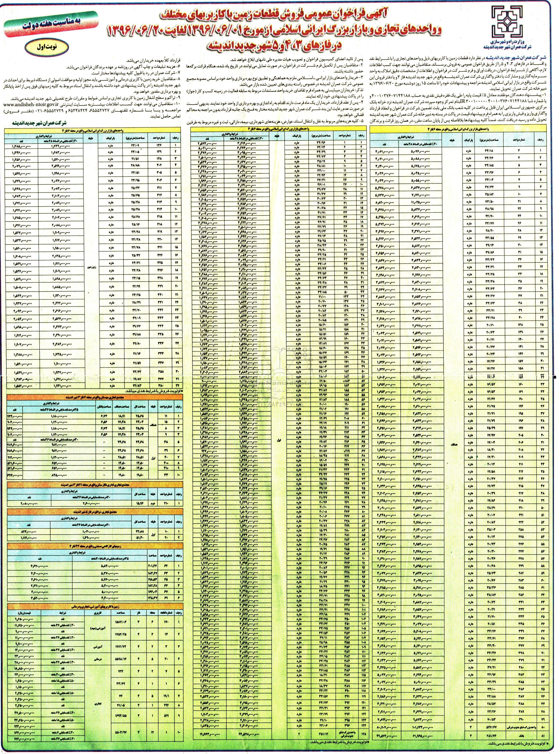
Task: Click land area '۵۵۰۴/۹۷'
Action: tap(121, 732)
